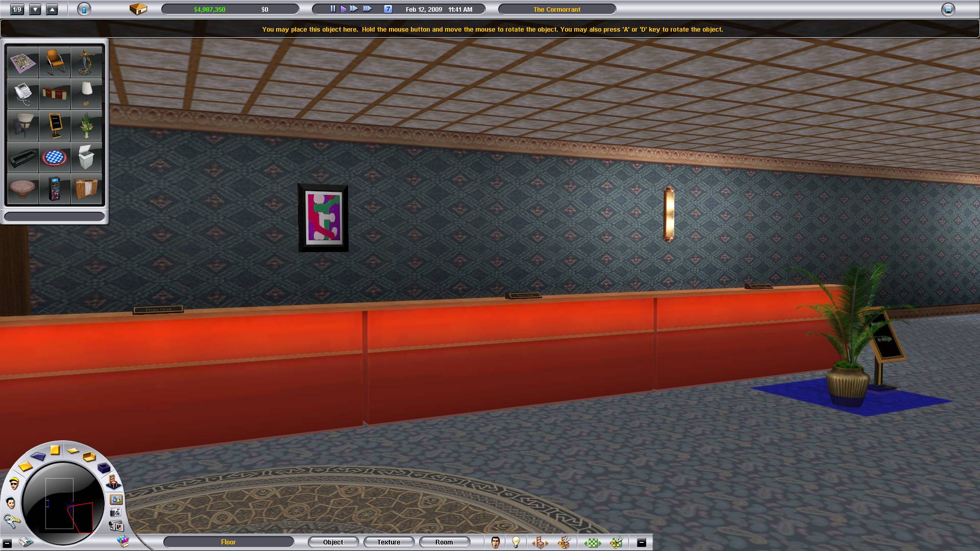Click the info button in top bar
This screenshot has width=980, height=551.
84,9
